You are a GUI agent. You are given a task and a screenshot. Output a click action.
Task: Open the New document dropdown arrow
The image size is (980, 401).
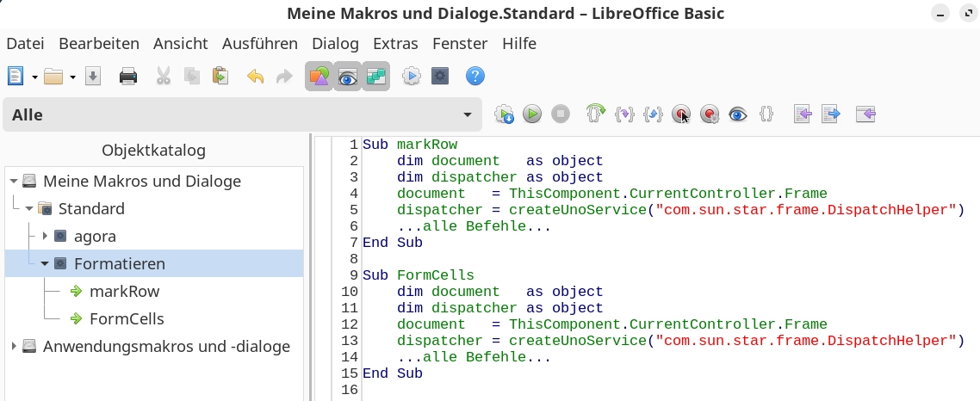point(34,77)
